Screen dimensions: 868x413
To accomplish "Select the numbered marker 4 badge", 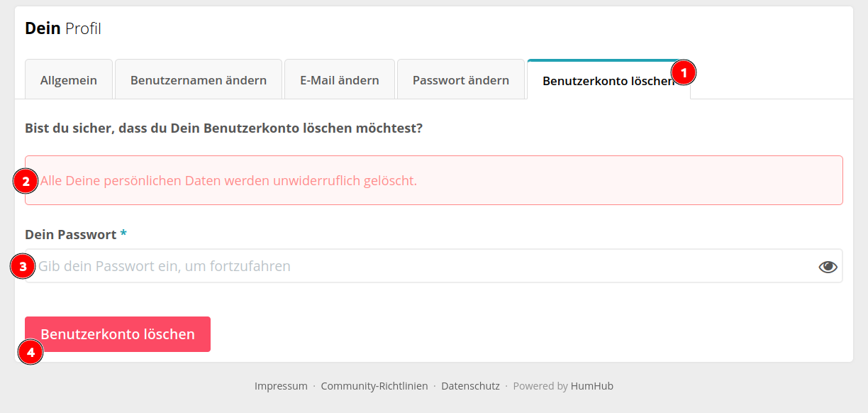I will tap(30, 351).
